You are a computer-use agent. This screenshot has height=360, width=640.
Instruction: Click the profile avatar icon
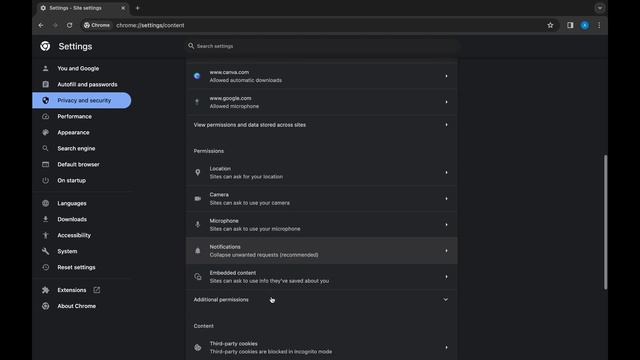(x=585, y=25)
